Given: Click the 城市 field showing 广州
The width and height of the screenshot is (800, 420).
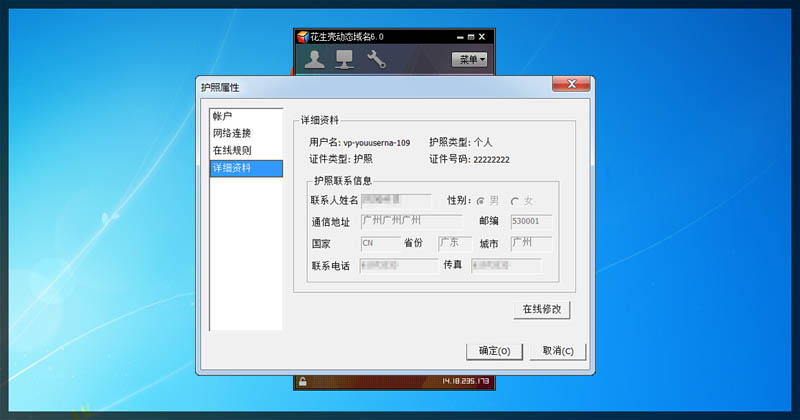Looking at the screenshot, I should (531, 243).
